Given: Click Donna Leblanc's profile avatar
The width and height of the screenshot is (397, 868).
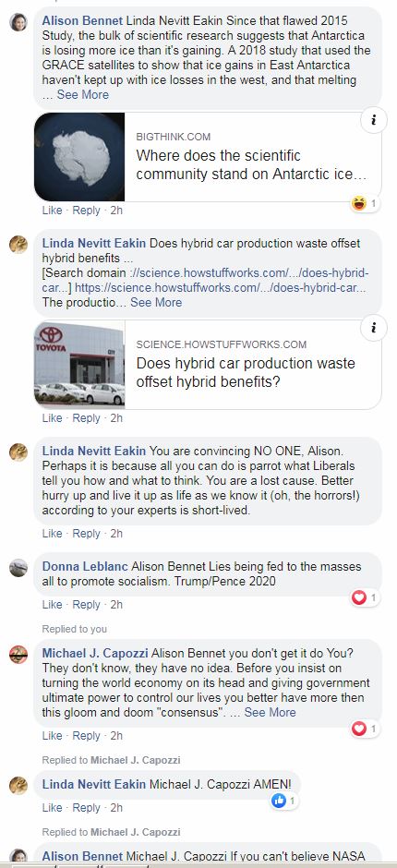Looking at the screenshot, I should point(18,567).
